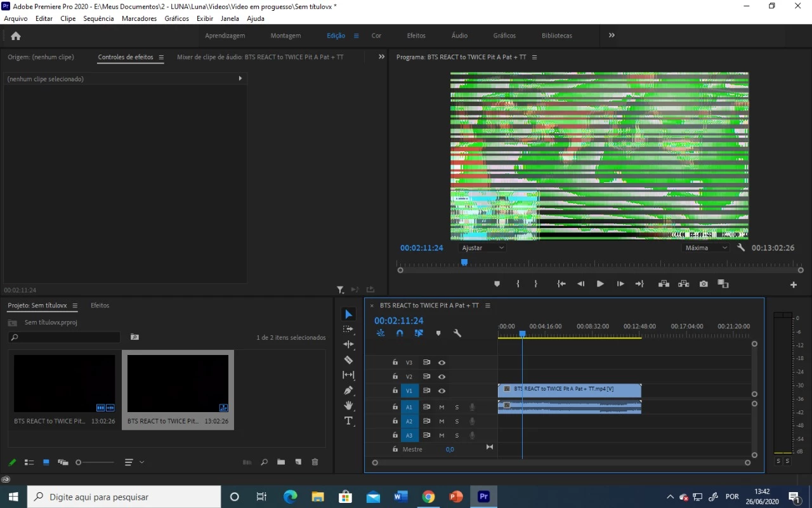This screenshot has width=812, height=508.
Task: Delete selected item with trash icon
Action: (315, 462)
